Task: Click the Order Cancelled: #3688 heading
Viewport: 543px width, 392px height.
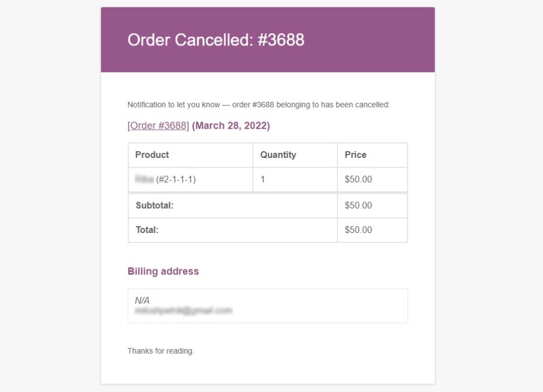Action: click(x=216, y=40)
